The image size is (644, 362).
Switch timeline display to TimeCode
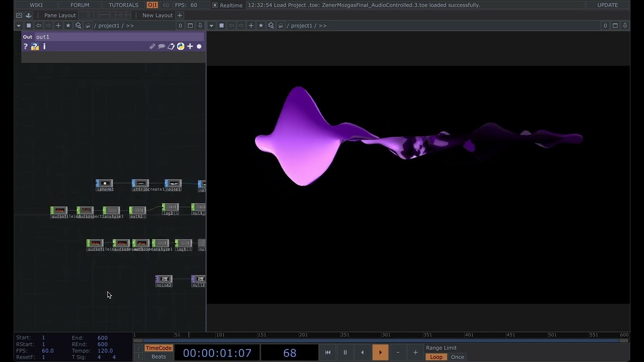158,348
